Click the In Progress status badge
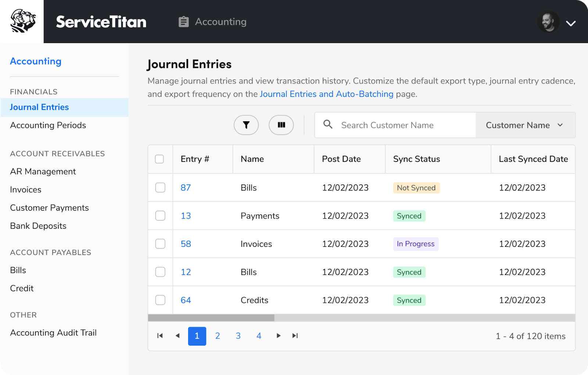This screenshot has width=588, height=375. pyautogui.click(x=416, y=244)
